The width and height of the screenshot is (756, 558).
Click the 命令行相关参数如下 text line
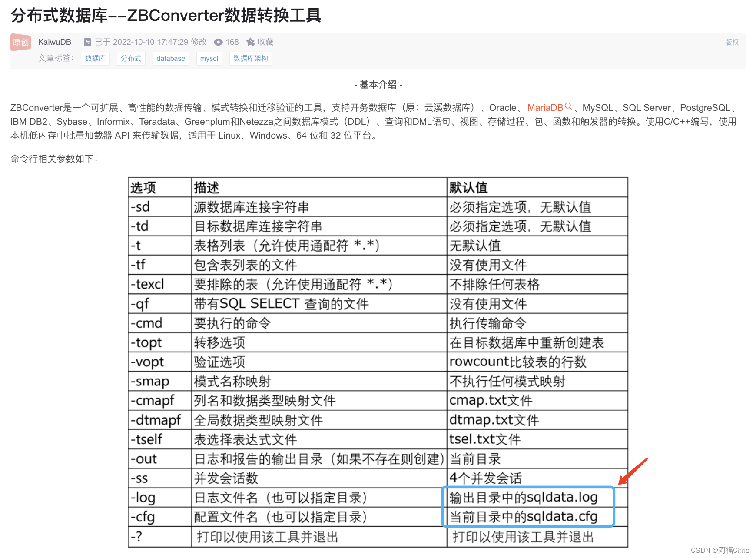click(x=54, y=159)
